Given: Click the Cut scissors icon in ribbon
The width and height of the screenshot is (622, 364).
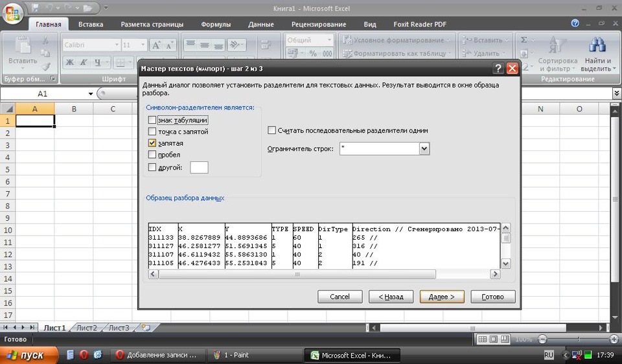Looking at the screenshot, I should [45, 40].
